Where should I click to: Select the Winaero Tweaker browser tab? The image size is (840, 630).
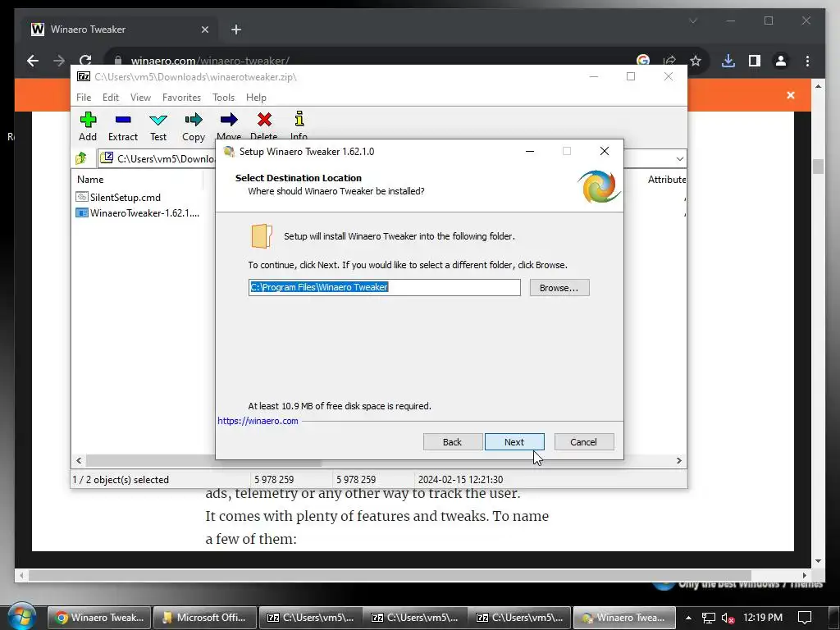118,30
